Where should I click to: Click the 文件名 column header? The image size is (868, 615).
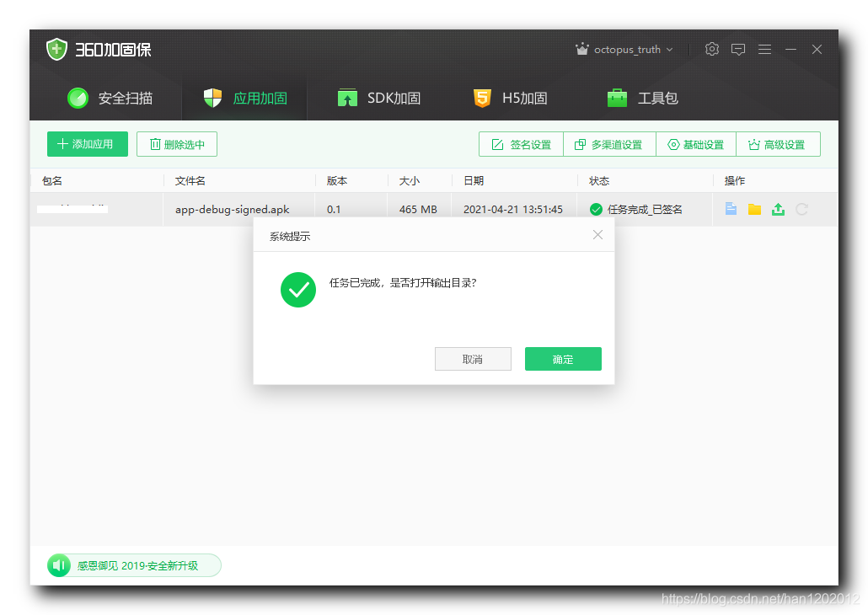[190, 180]
